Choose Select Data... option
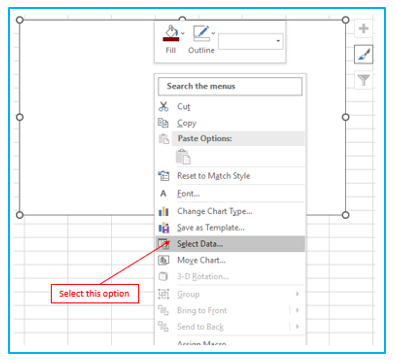 [x=230, y=244]
